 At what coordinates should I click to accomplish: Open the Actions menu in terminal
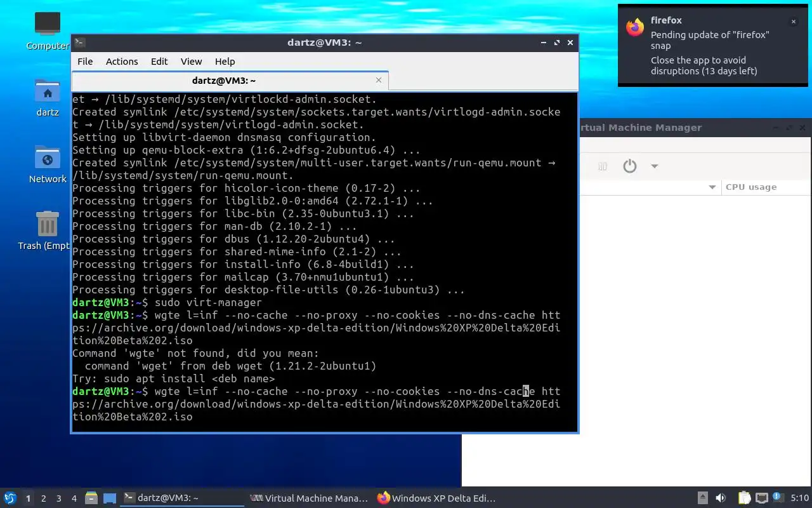122,62
